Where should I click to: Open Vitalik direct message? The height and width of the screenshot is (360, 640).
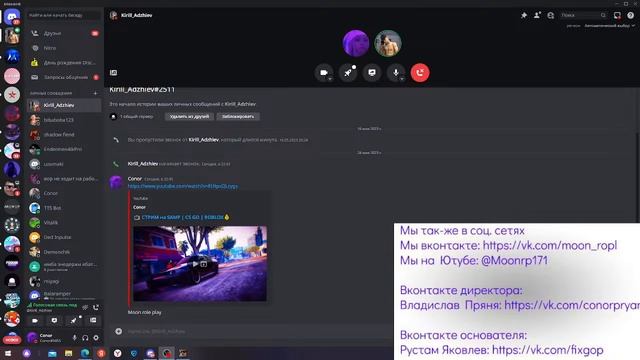[x=64, y=222]
